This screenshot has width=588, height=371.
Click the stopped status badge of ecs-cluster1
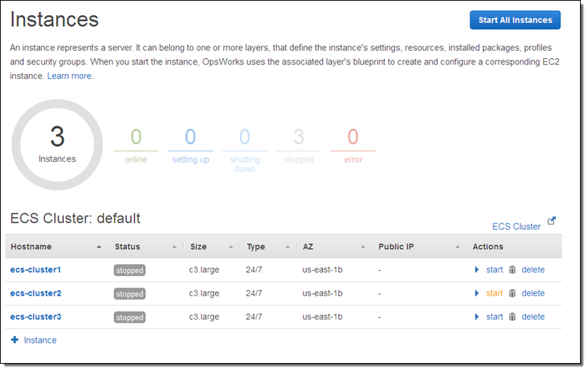[x=130, y=271]
